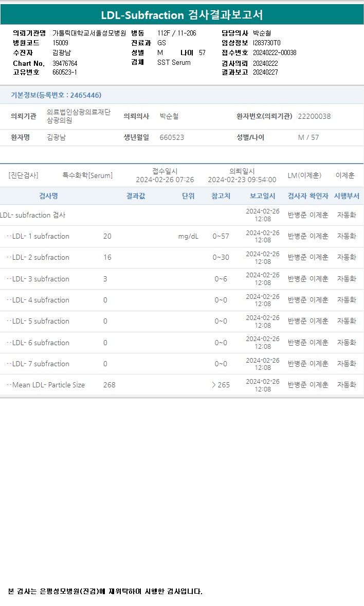The image size is (364, 606).
Task: Select 접수일시 '2024-02-26 07:26'
Action: click(x=165, y=180)
